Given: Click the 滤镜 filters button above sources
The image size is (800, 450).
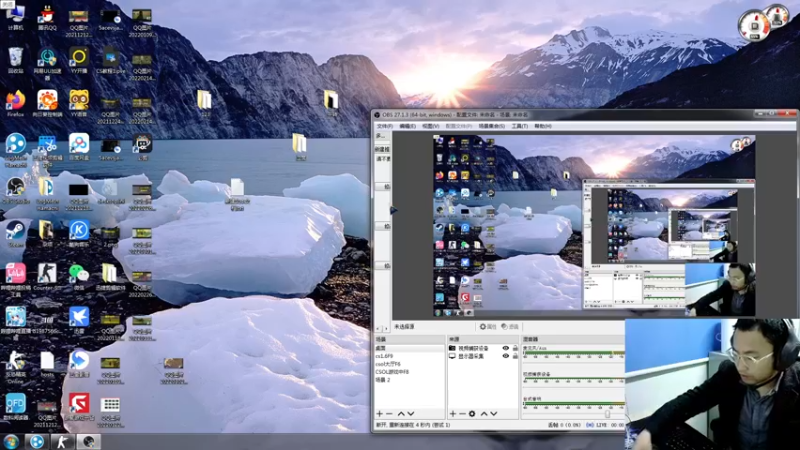Looking at the screenshot, I should (510, 327).
